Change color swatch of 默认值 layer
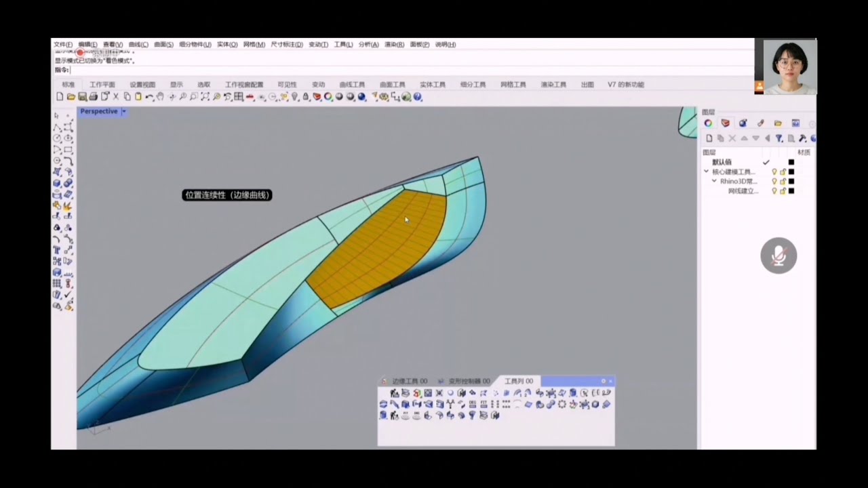Screen dimensions: 868x488 tap(791, 163)
